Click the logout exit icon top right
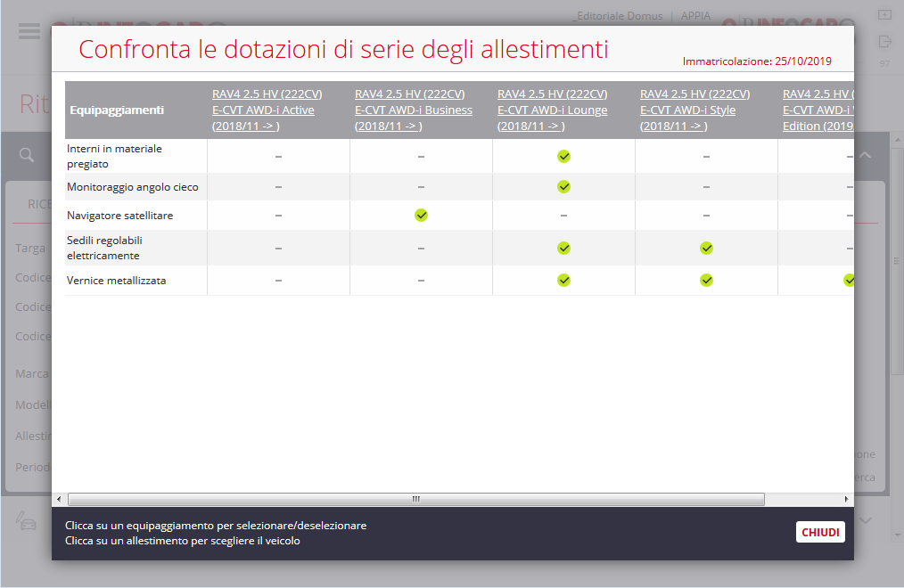The image size is (904, 588). pos(884,41)
